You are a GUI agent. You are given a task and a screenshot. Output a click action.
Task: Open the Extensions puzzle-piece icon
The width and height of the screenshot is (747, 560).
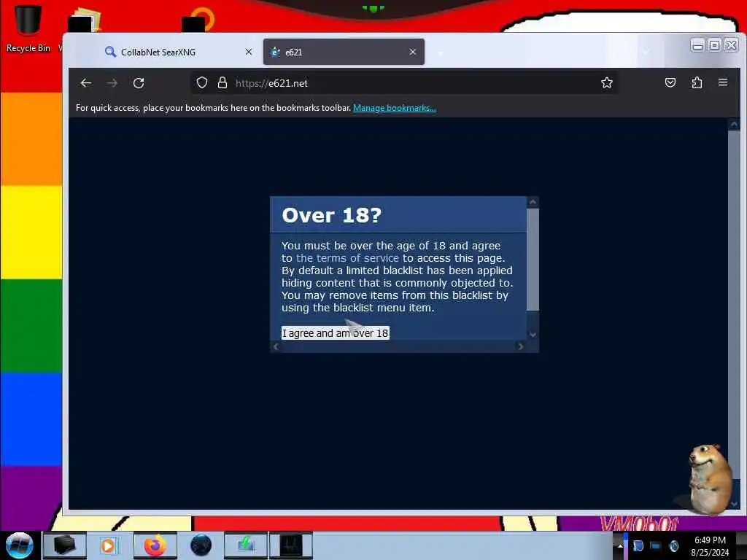tap(697, 83)
